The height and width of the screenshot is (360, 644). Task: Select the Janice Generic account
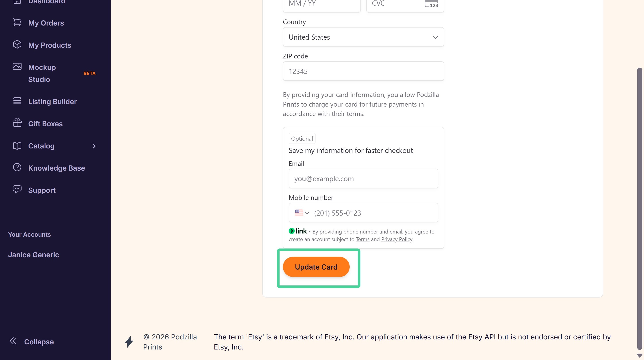(34, 255)
